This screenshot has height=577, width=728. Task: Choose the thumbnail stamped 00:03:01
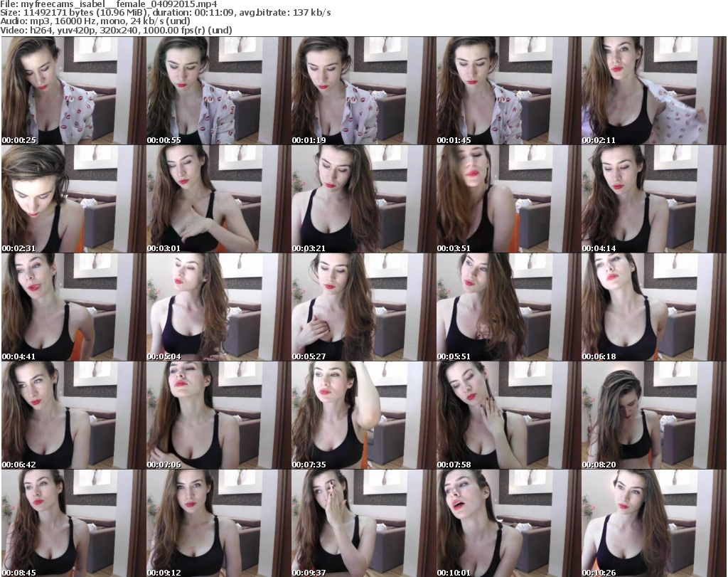(219, 198)
